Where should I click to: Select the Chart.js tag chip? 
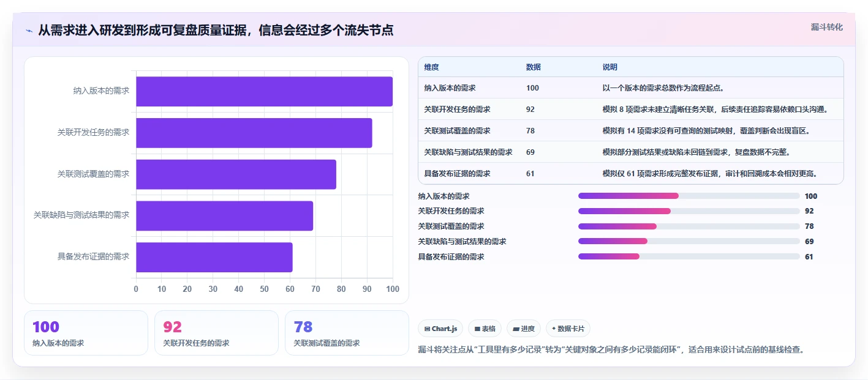pyautogui.click(x=441, y=329)
